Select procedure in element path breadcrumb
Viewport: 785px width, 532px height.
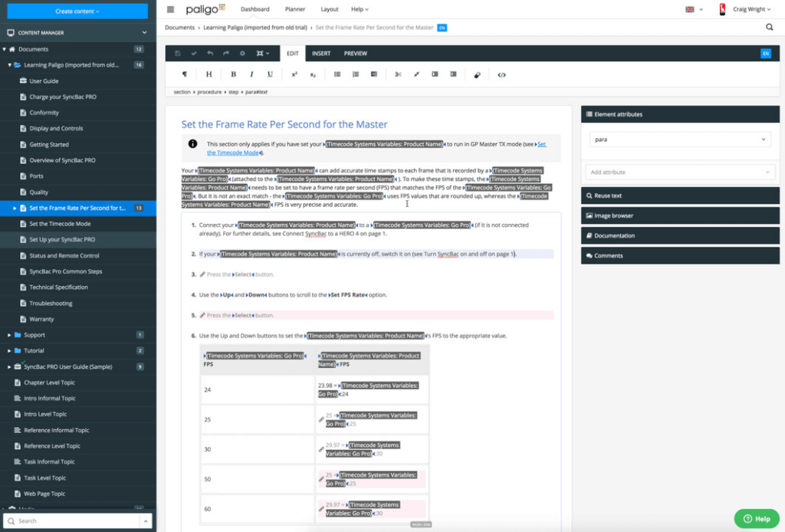(209, 92)
